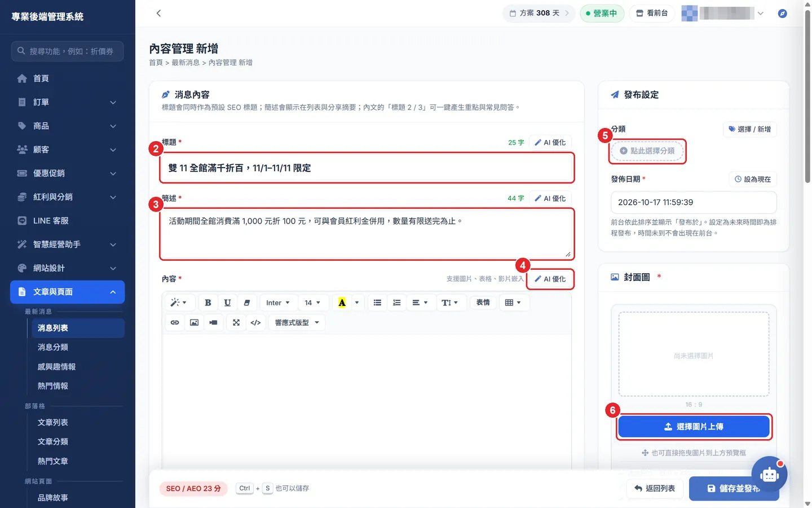Open the font size 14 dropdown
The width and height of the screenshot is (812, 508).
[312, 303]
